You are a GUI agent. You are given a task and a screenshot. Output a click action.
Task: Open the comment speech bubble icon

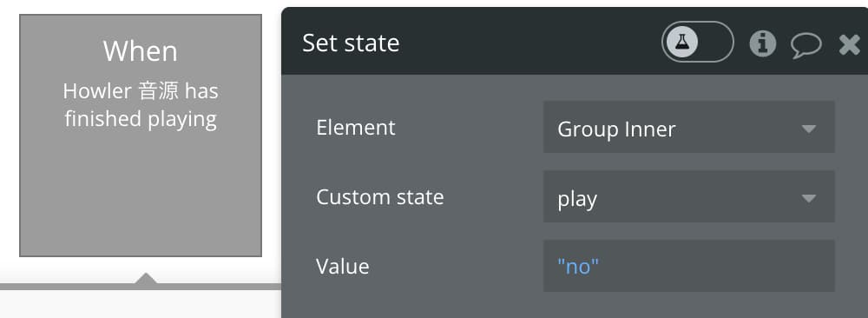(x=806, y=45)
